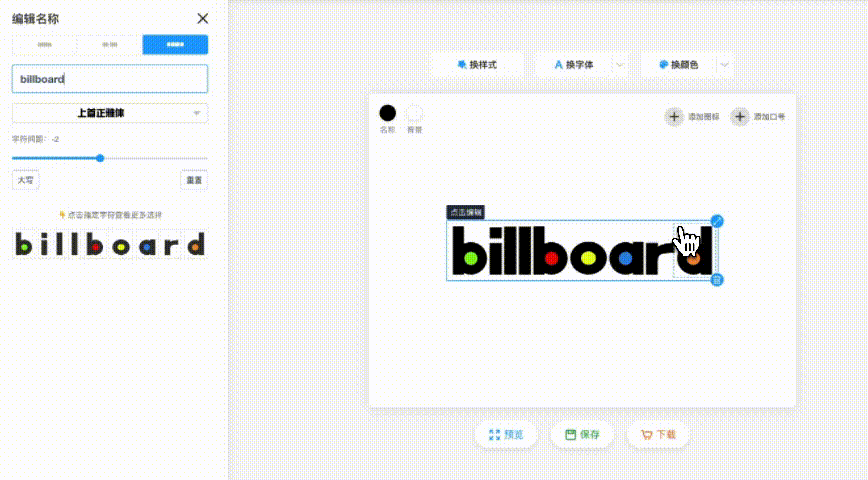Select the letter d thumbnail with orange dot
The image size is (868, 480).
click(195, 244)
